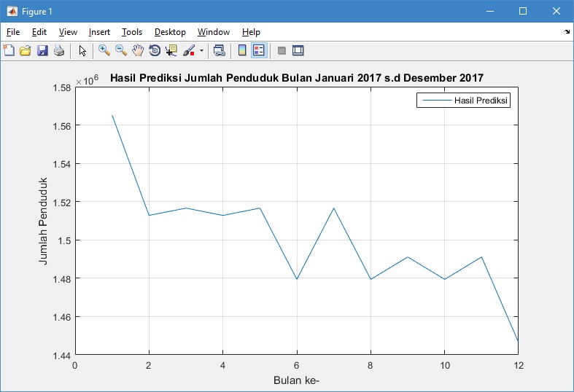Open the Tools menu

click(x=132, y=32)
